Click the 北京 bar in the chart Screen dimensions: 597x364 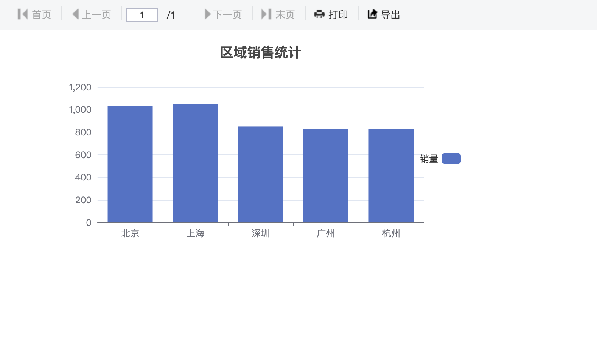pyautogui.click(x=130, y=165)
